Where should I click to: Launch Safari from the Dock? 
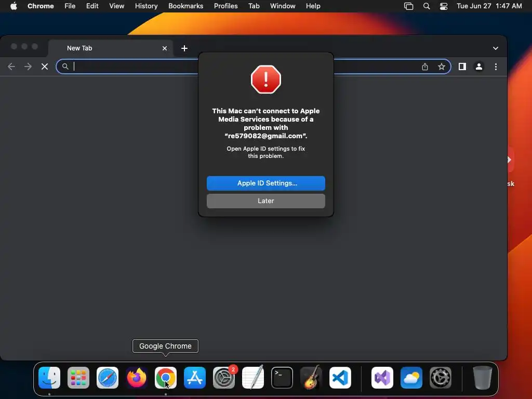pyautogui.click(x=108, y=378)
